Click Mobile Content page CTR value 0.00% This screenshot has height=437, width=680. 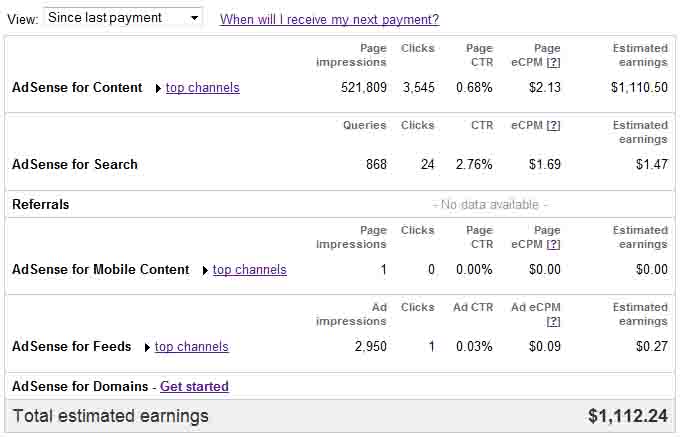click(x=474, y=270)
